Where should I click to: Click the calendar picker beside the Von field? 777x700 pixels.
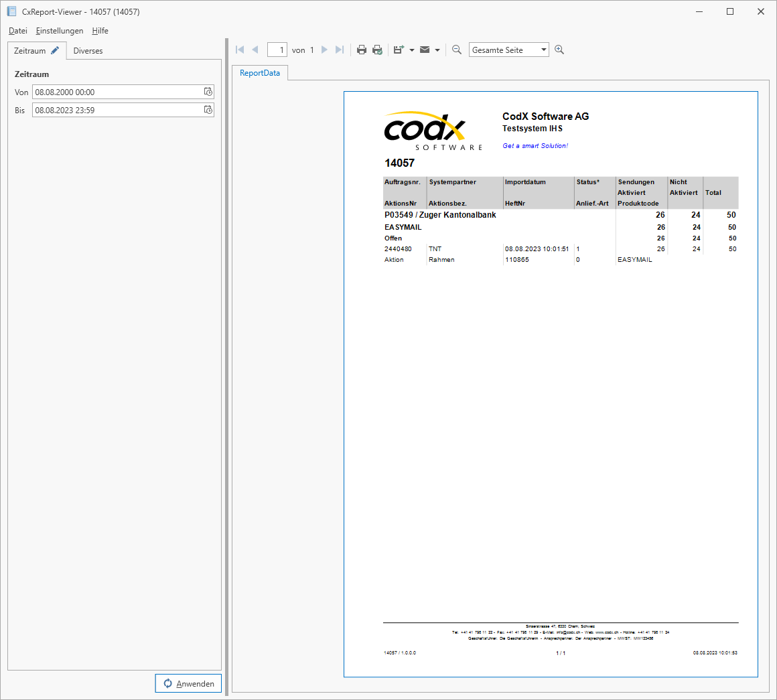(x=208, y=92)
